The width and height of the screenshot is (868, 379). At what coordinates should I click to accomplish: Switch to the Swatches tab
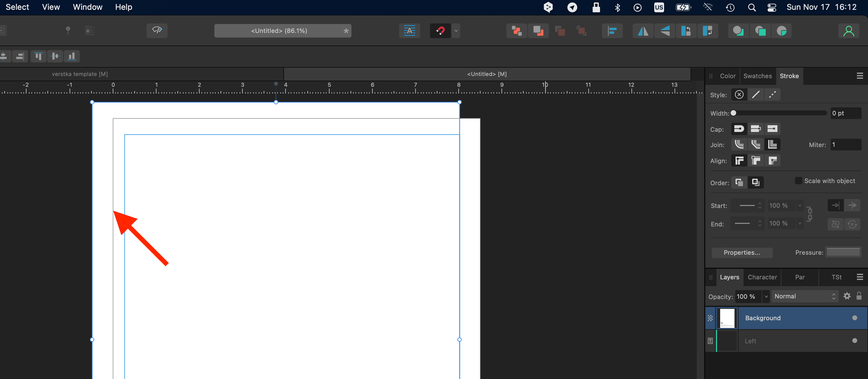(x=757, y=76)
